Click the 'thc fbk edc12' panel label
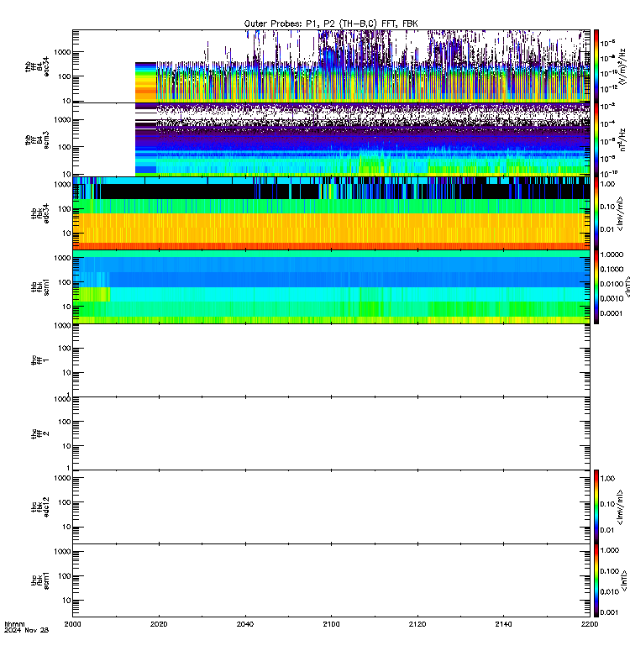The width and height of the screenshot is (630, 672). 40,507
